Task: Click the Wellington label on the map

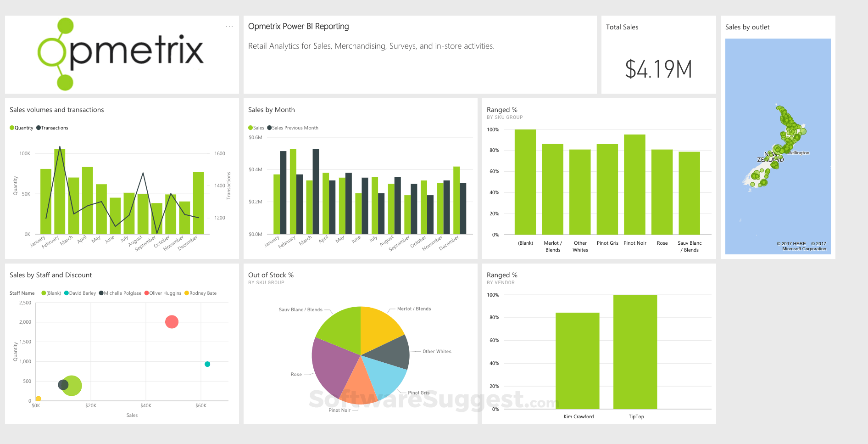Action: click(x=799, y=153)
